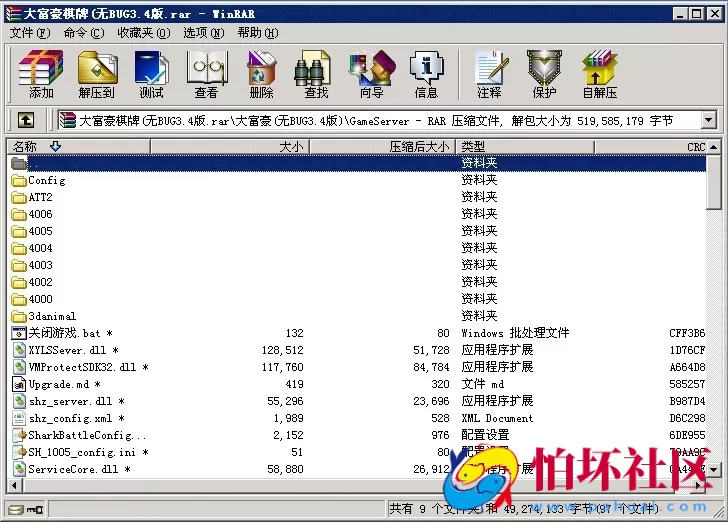728x522 pixels.
Task: Select the 4006 folder row
Action: click(357, 214)
